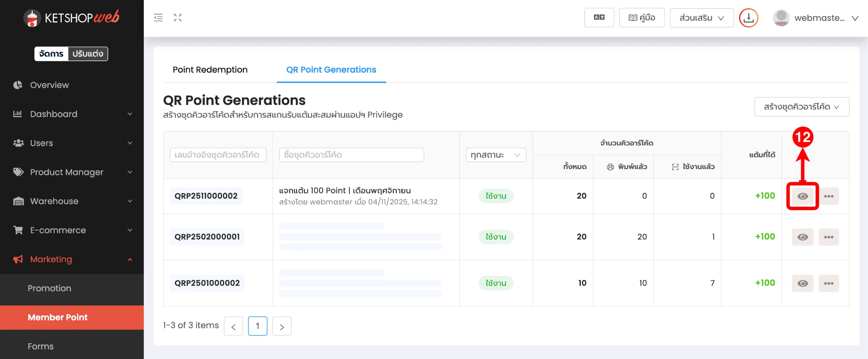The width and height of the screenshot is (868, 359).
Task: Click the fullscreen expand icon
Action: pos(177,18)
